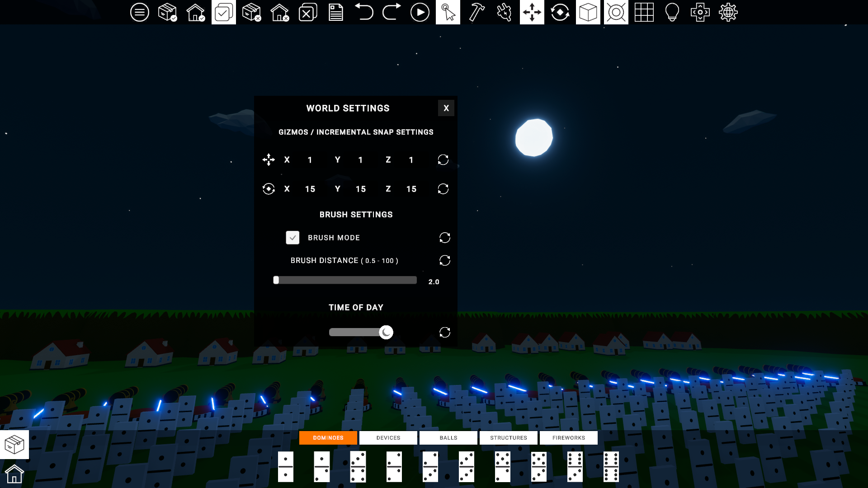Open the globe world settings icon
The width and height of the screenshot is (868, 488).
click(728, 12)
